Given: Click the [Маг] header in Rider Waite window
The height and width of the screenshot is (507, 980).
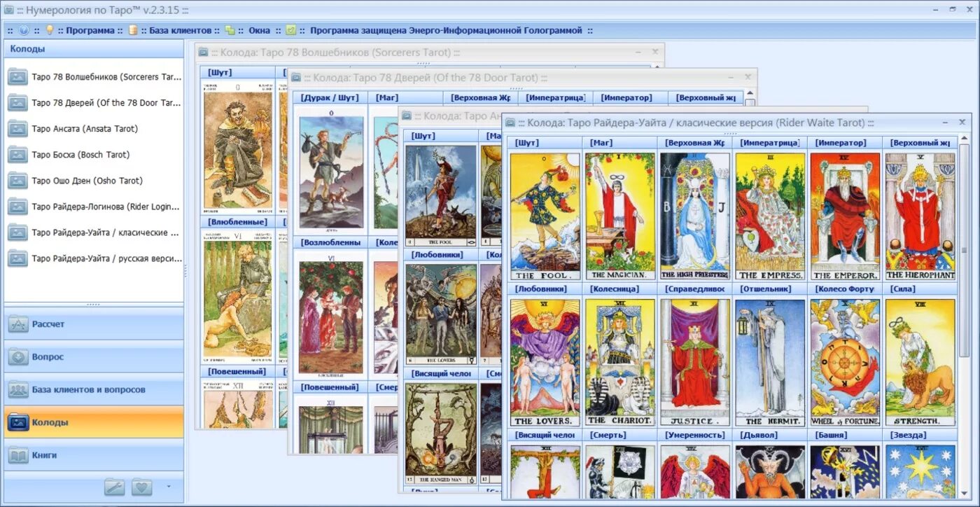Looking at the screenshot, I should pos(619,142).
